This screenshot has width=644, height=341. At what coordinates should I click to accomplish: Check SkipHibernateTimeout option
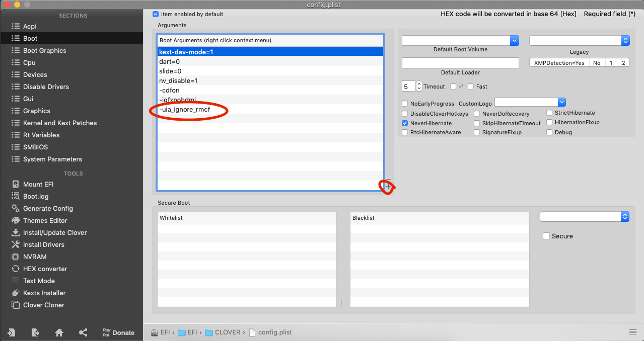coord(477,123)
